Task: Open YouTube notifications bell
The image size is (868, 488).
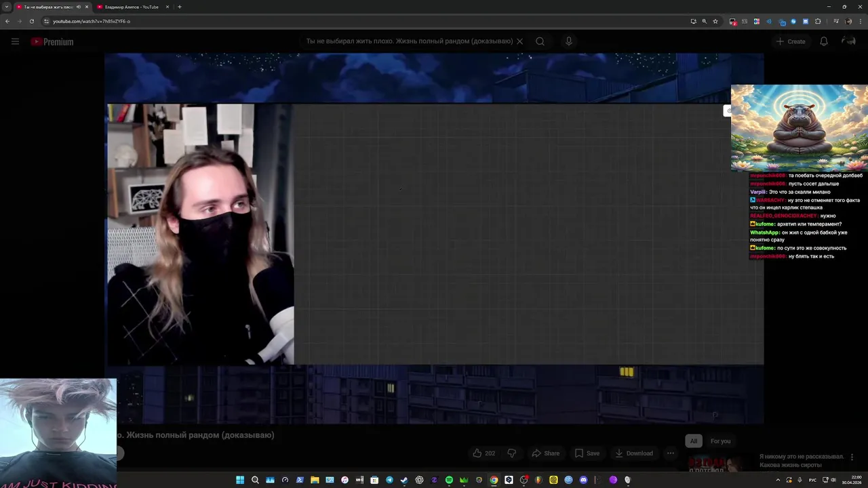Action: 824,41
